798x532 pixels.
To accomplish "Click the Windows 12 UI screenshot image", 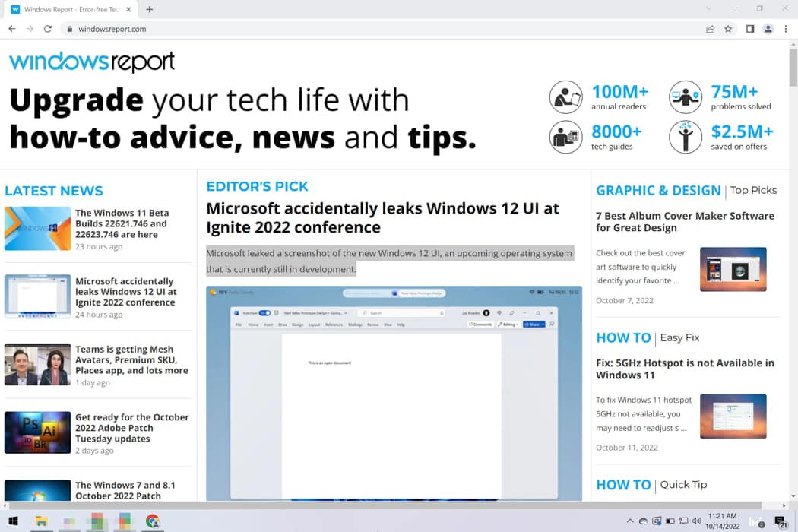I will click(394, 393).
